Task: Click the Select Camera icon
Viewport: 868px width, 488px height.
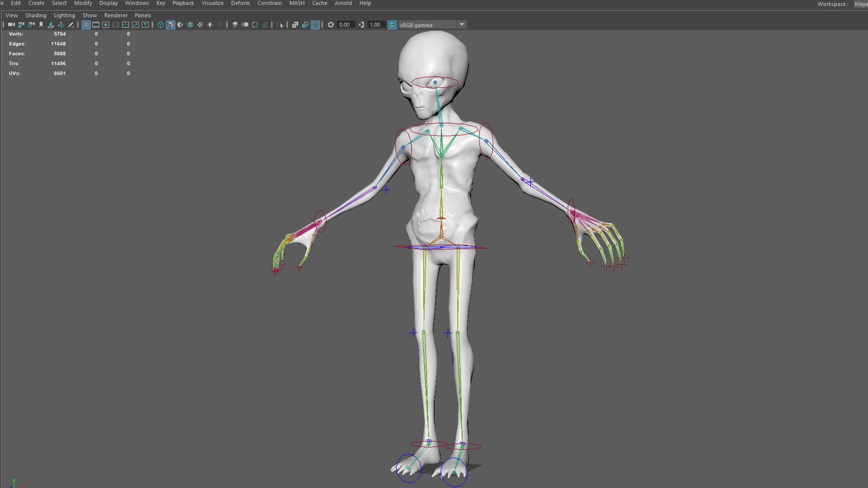Action: [11, 25]
